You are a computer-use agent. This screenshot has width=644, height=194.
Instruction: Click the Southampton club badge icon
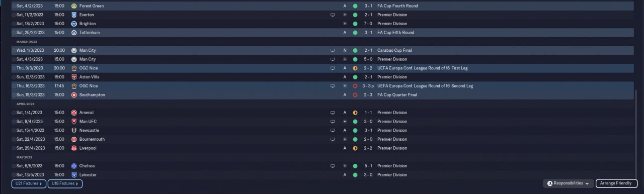click(74, 95)
